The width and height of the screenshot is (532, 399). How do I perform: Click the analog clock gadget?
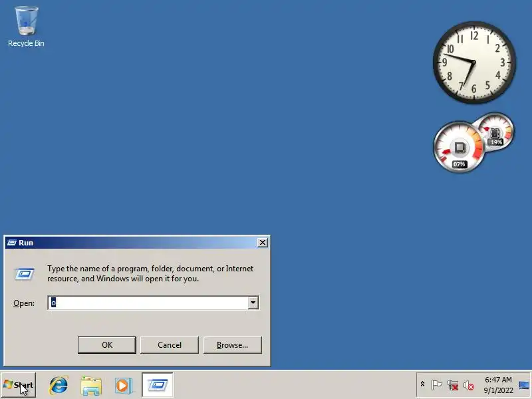(x=474, y=63)
